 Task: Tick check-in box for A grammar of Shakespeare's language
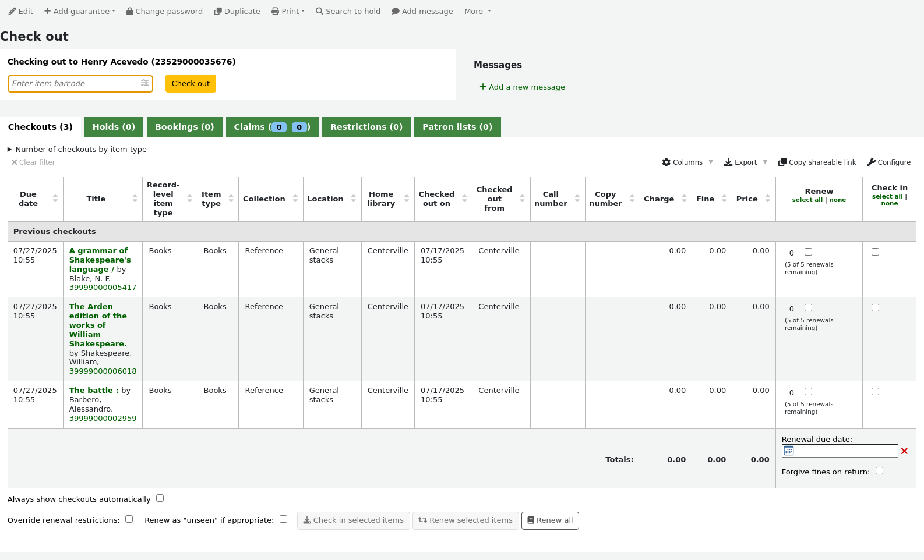click(875, 252)
